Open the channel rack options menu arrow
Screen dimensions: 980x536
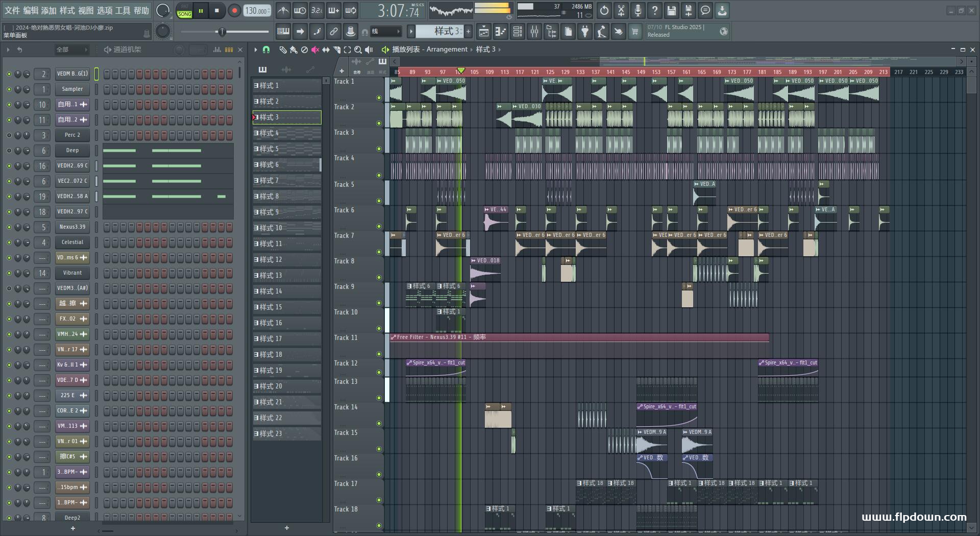(x=8, y=50)
